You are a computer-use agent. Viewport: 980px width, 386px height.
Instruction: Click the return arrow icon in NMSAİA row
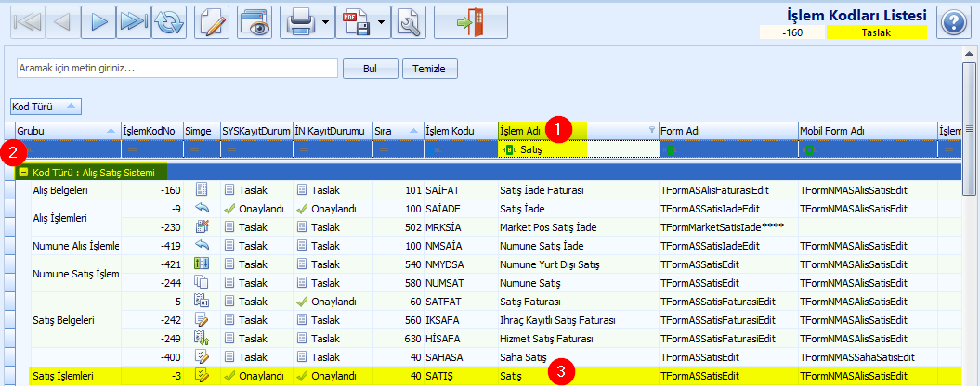click(x=202, y=246)
